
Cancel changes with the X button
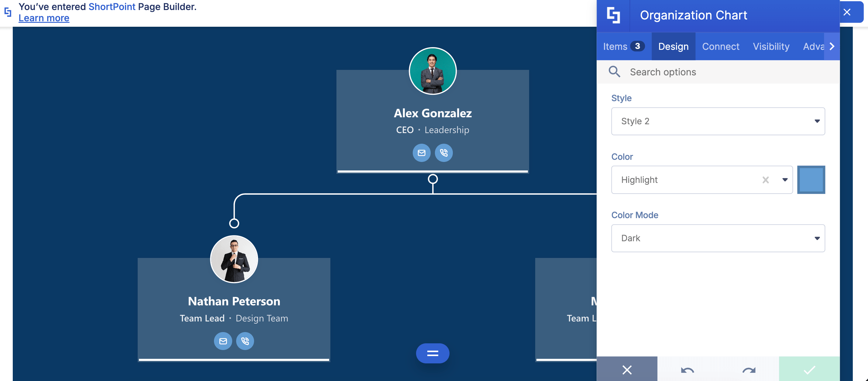coord(627,369)
